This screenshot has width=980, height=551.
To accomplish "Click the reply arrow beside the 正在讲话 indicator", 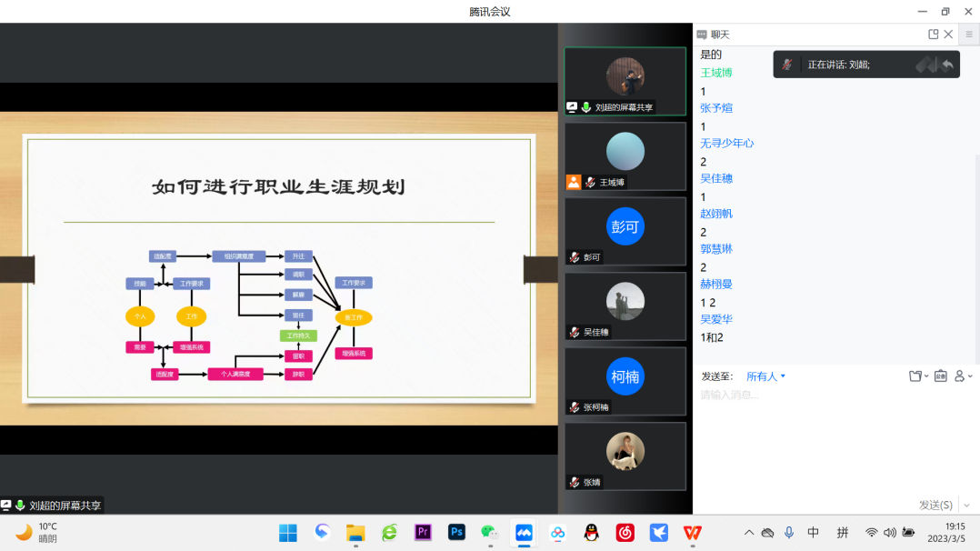I will (x=946, y=64).
